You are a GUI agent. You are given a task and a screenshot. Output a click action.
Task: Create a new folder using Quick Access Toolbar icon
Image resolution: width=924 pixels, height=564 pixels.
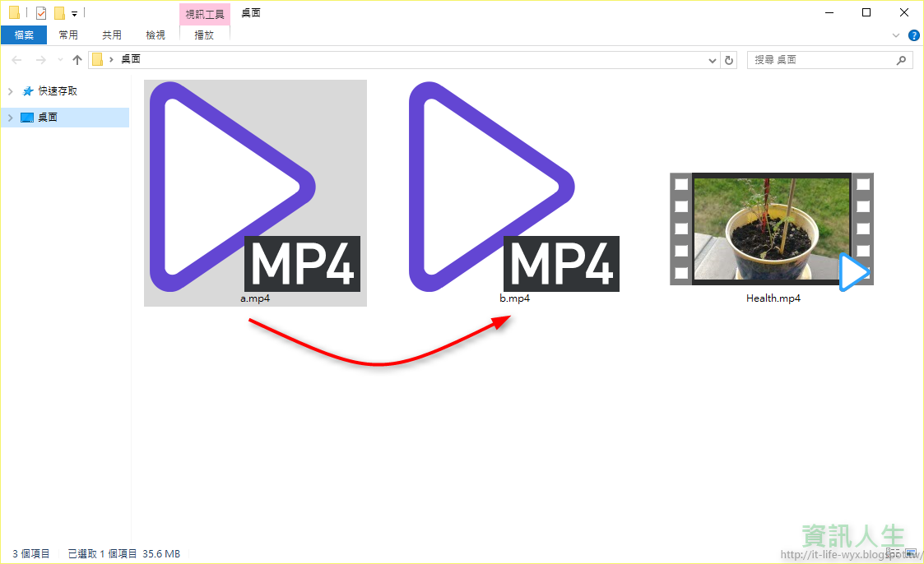(58, 12)
